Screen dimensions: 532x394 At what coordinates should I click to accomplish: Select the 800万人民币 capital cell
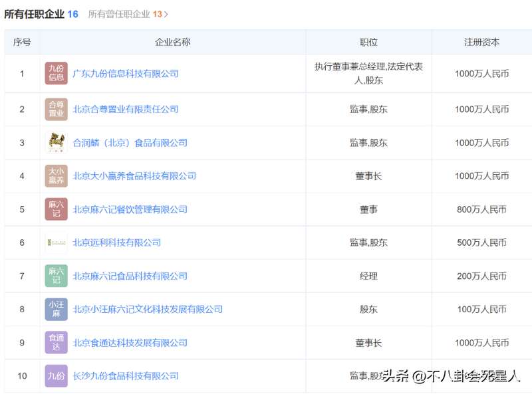tap(481, 209)
